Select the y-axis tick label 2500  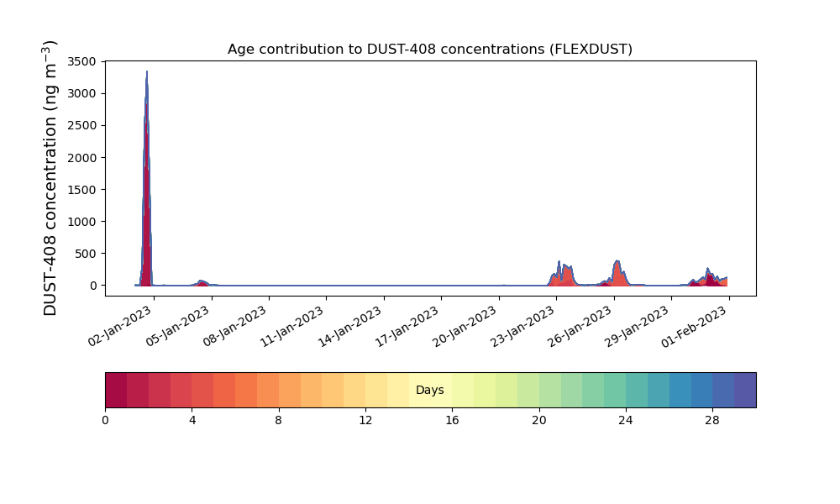(x=82, y=125)
